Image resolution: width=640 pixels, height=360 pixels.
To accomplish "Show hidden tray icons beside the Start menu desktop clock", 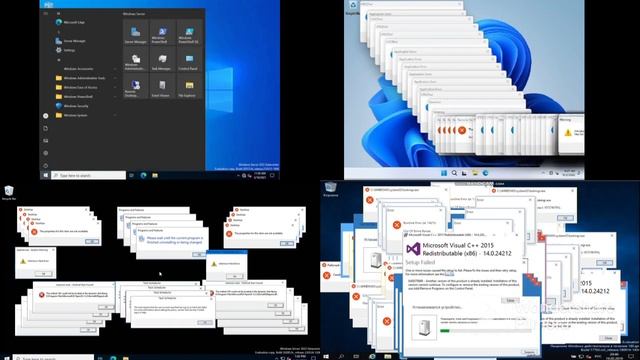I will (x=238, y=176).
